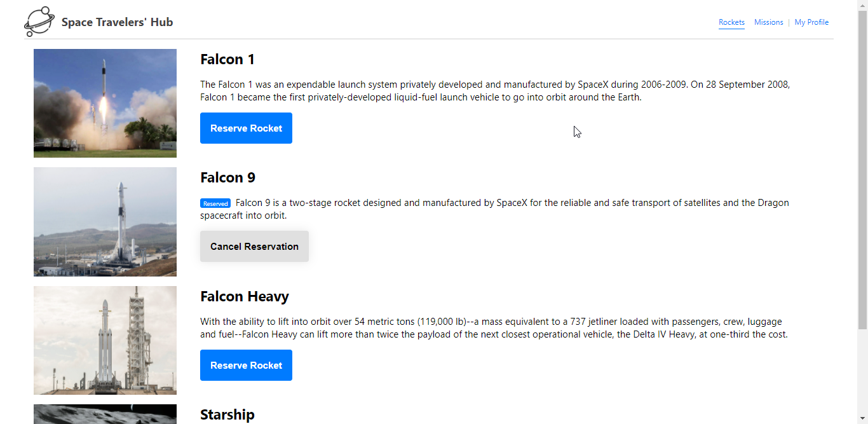Open My Profile link
This screenshot has height=424, width=868.
click(811, 22)
